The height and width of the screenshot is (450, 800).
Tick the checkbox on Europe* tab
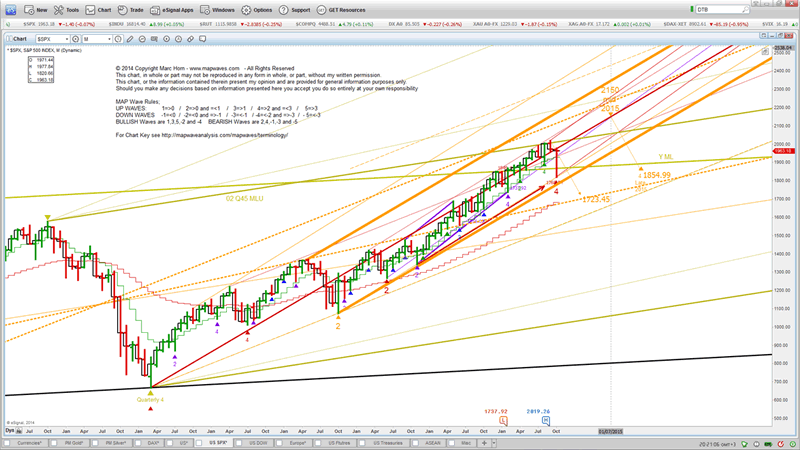tap(279, 443)
